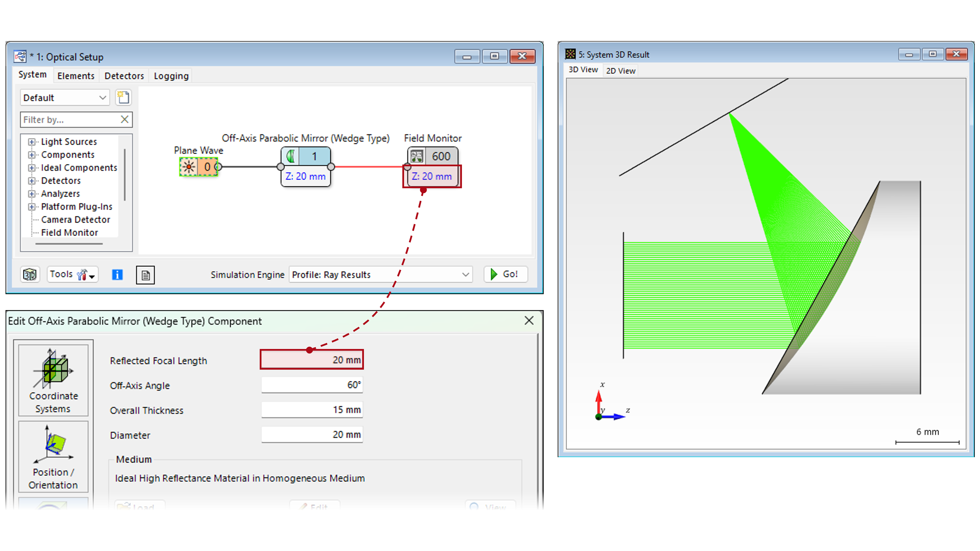Select the Plane Wave source node
The height and width of the screenshot is (551, 980).
(x=198, y=167)
